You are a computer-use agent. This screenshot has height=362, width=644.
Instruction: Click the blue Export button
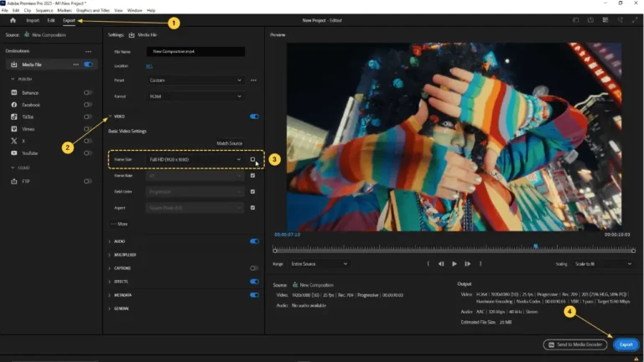click(626, 344)
